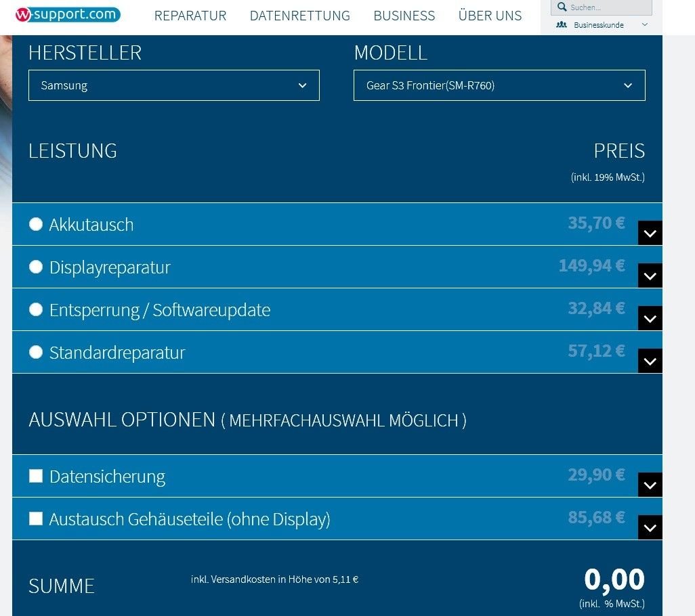Expand Entsperrung / Softwareupdate details arrow

[x=650, y=318]
